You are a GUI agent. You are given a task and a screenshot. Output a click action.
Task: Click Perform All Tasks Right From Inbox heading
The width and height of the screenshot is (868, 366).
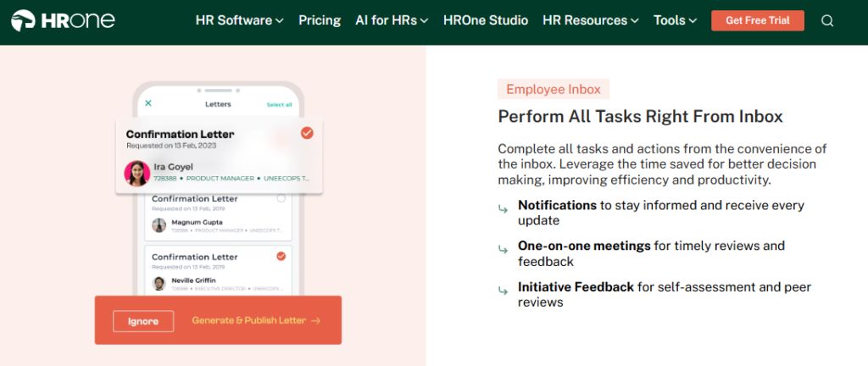click(x=641, y=117)
